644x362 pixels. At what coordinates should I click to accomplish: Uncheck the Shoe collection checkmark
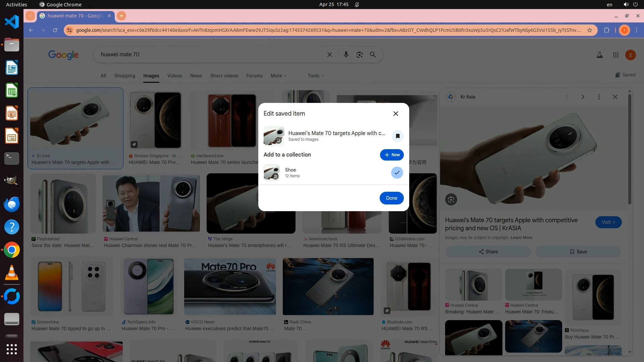click(x=397, y=173)
